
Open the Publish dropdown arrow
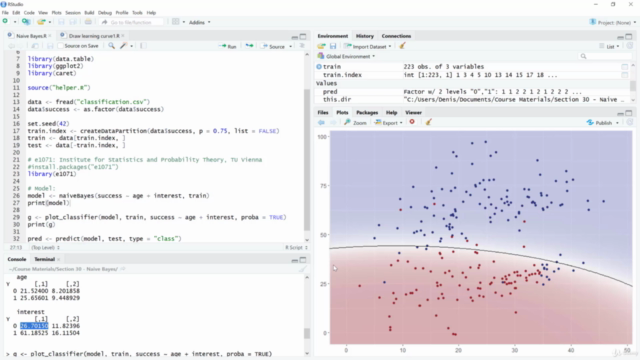[x=617, y=123]
